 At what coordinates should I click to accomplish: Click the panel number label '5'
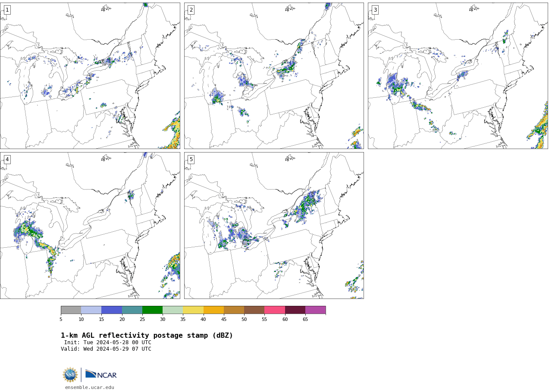(x=191, y=159)
